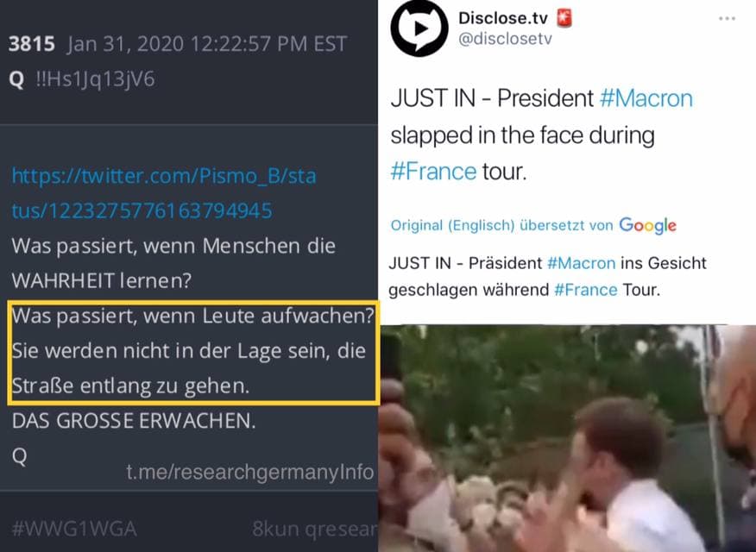Image resolution: width=756 pixels, height=552 pixels.
Task: Click the 8kun qresearch board label
Action: (x=314, y=529)
